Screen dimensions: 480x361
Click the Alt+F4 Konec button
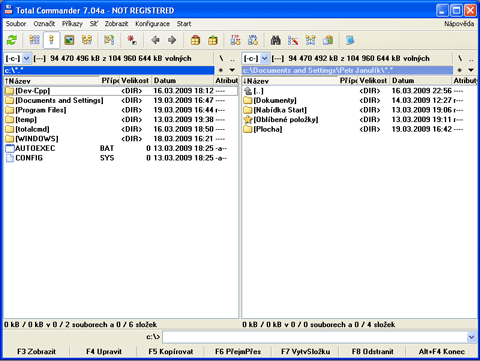tap(442, 352)
